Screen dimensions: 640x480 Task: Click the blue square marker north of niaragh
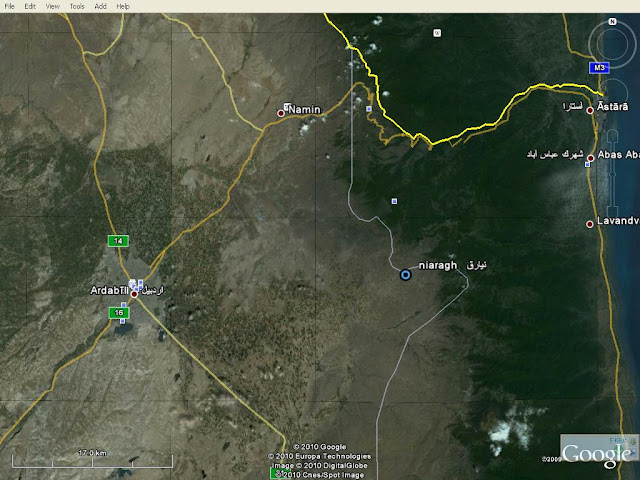tap(394, 201)
